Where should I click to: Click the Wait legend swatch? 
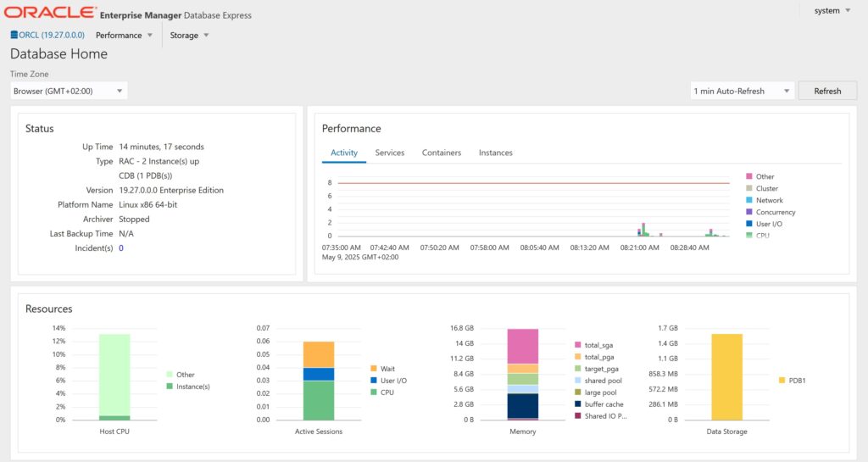tap(374, 369)
